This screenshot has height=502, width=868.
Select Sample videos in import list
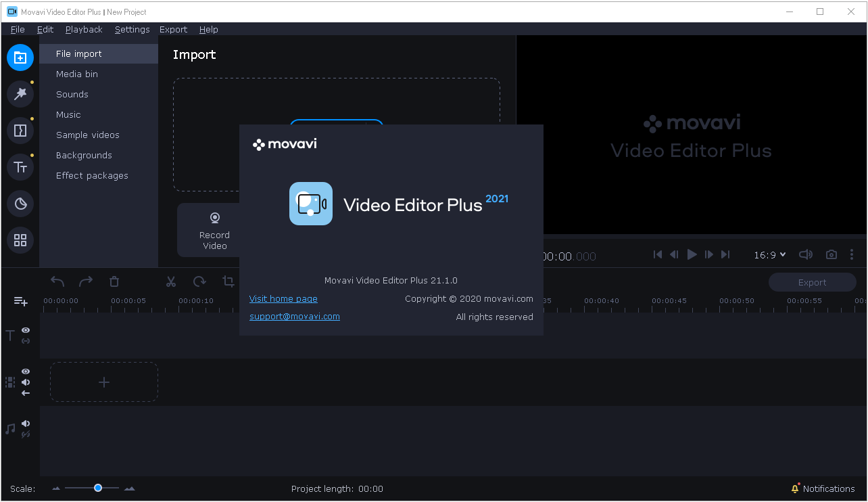pyautogui.click(x=87, y=135)
